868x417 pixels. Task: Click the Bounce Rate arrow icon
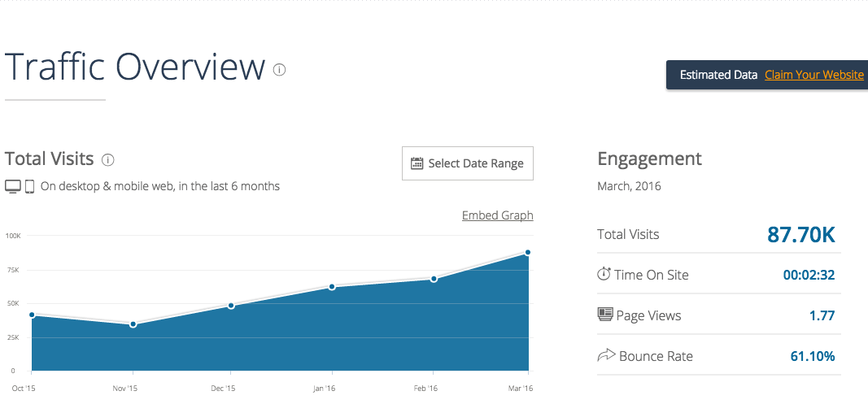(605, 355)
